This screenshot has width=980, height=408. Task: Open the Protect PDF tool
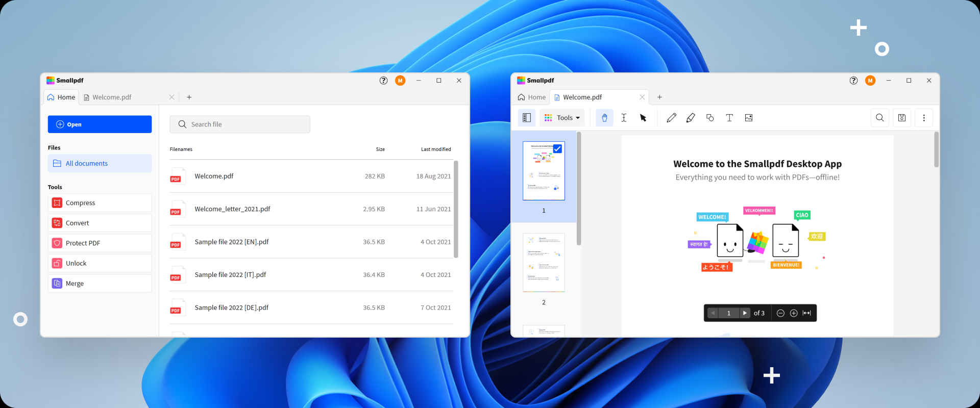click(100, 243)
